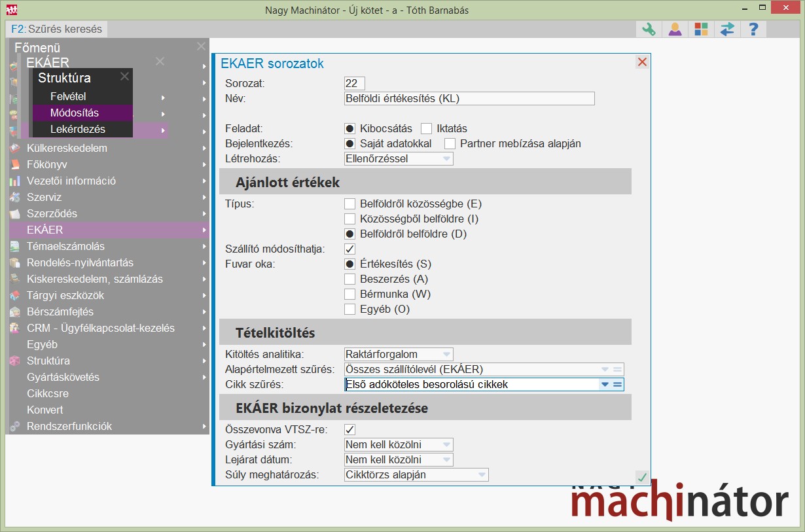Viewport: 805px width, 532px height.
Task: Open the Súly meghatározás dropdown
Action: coord(416,474)
